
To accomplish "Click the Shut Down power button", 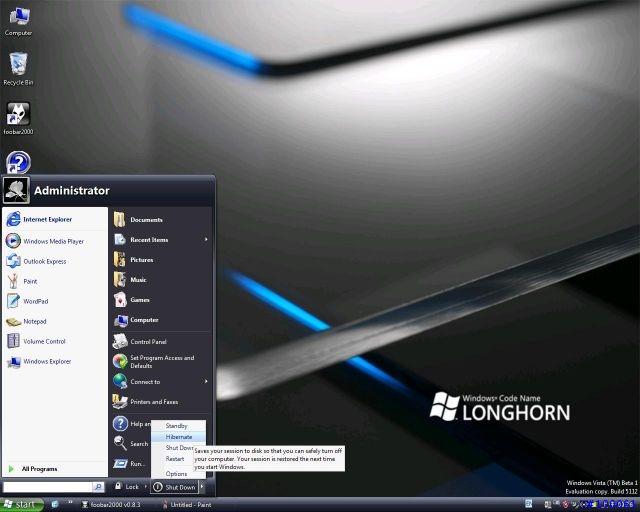I will (174, 487).
